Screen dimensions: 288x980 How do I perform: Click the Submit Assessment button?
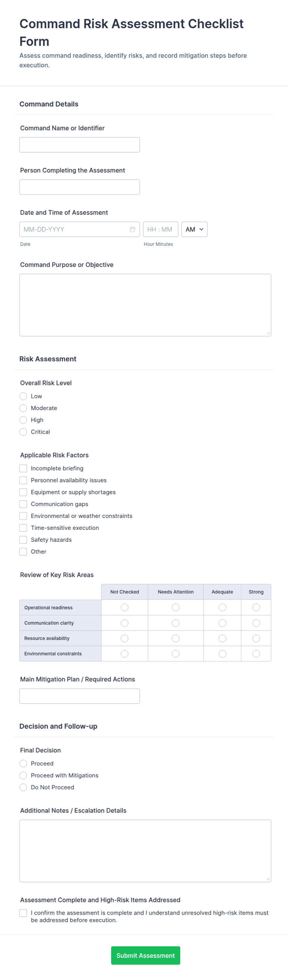145,955
